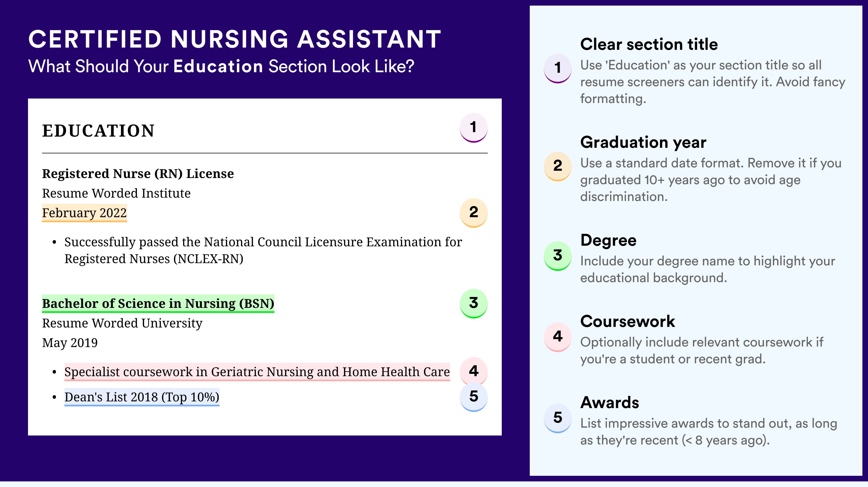This screenshot has width=868, height=487.
Task: Select the highlighted Bachelor of Science in Nursing text
Action: click(158, 303)
